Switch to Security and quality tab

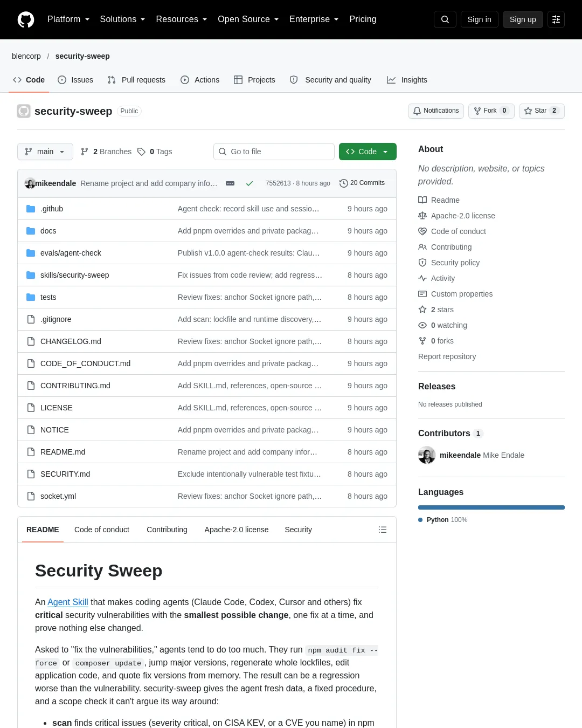click(x=330, y=80)
